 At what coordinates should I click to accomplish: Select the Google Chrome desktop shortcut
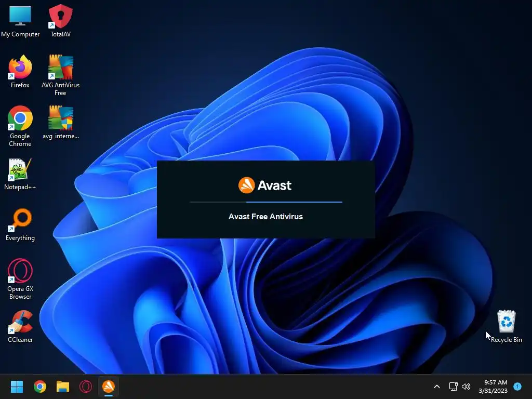20,126
